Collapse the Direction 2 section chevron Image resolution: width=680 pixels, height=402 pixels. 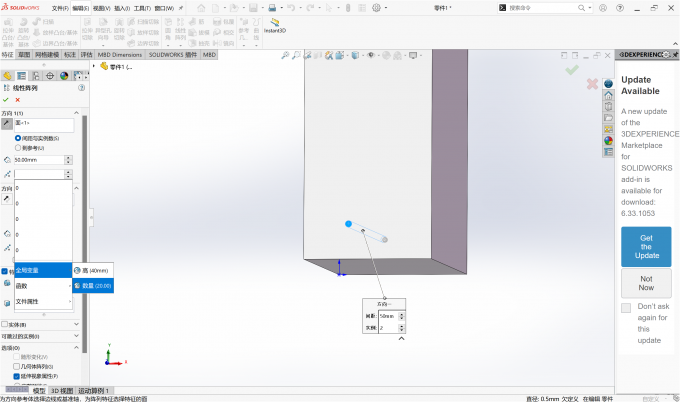(76, 188)
